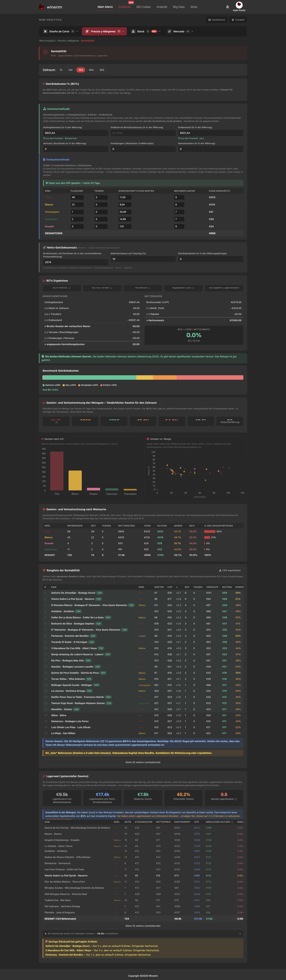The width and height of the screenshot is (286, 980).
Task: Open the notifications bell icon
Action: (x=227, y=7)
